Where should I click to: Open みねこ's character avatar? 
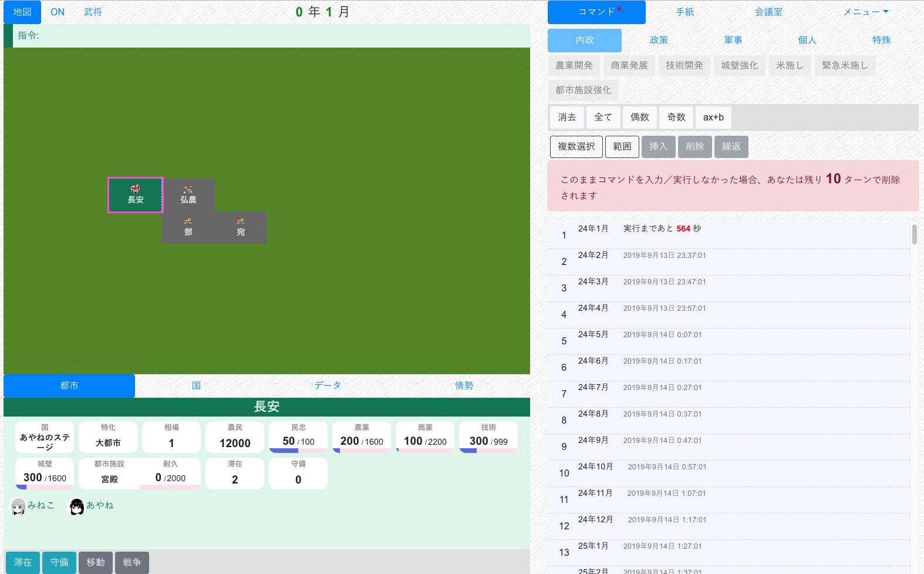(18, 506)
